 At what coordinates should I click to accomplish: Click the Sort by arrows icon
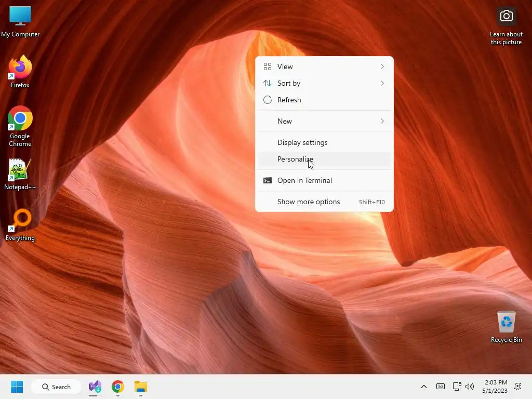click(268, 83)
